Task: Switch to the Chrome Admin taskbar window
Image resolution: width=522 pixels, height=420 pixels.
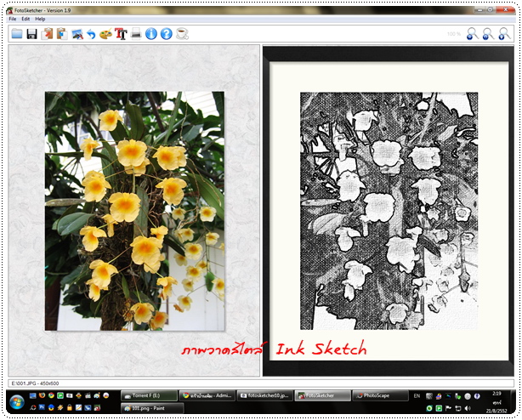Action: coord(207,395)
